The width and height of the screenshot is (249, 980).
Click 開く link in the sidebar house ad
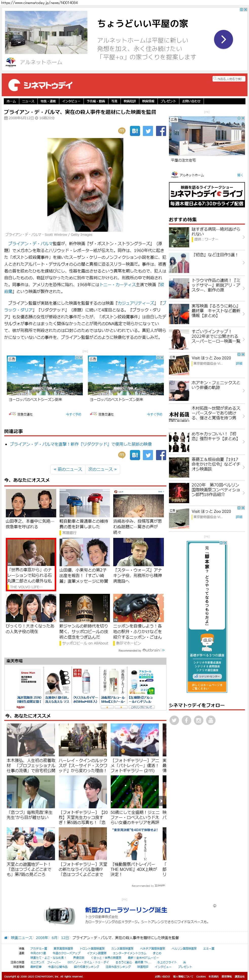(240, 175)
